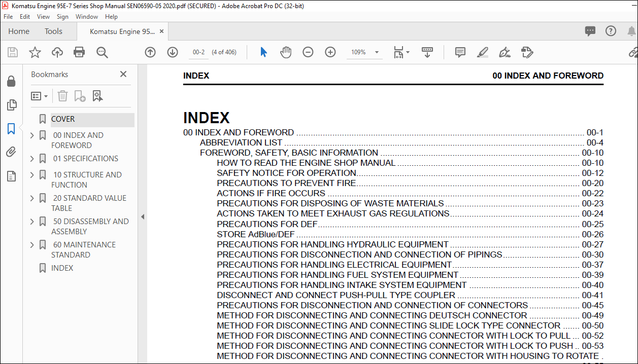Screen dimensions: 638x364
Task: Select the INDEX bookmark in panel
Action: 62,268
